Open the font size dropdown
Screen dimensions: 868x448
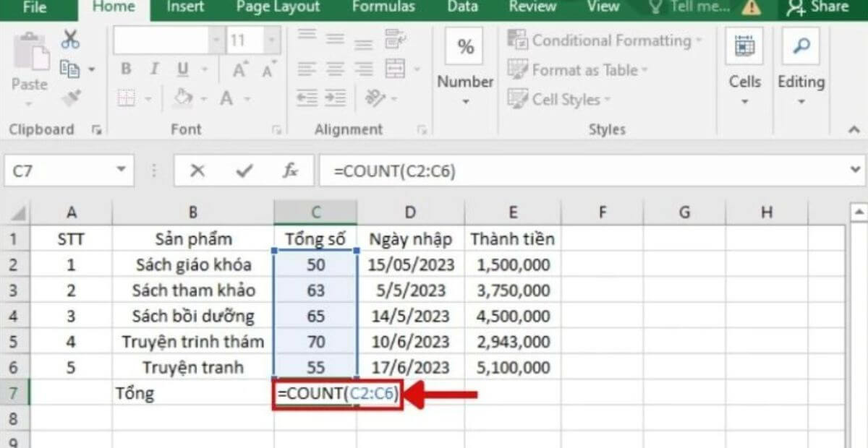(271, 40)
